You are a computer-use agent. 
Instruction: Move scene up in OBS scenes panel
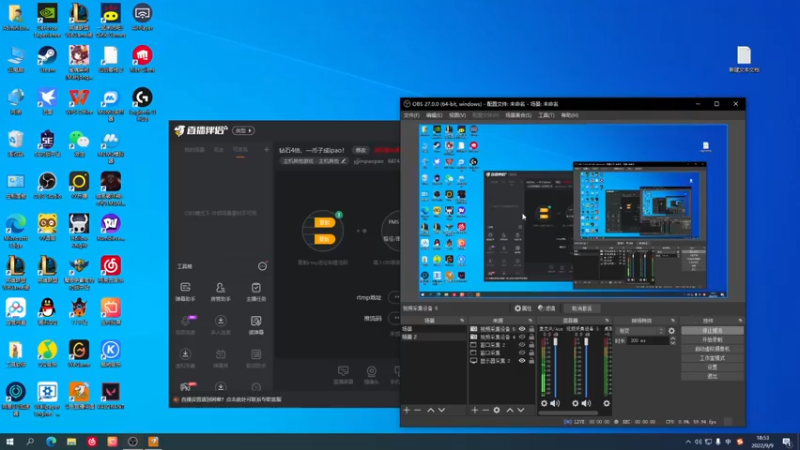click(x=431, y=410)
